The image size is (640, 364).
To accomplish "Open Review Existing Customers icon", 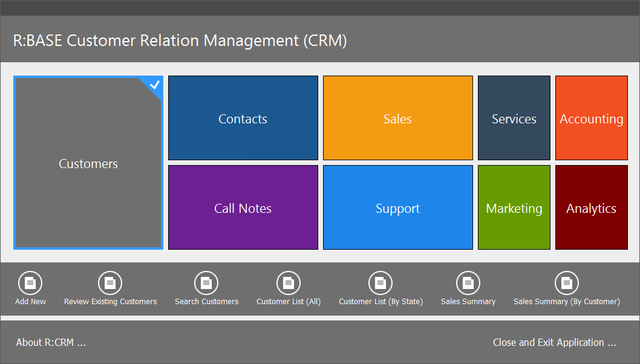I will point(110,283).
